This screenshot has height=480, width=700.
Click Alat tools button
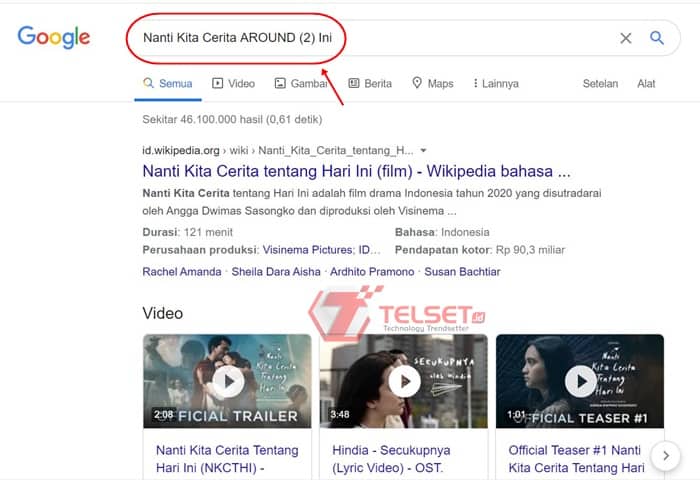click(646, 84)
